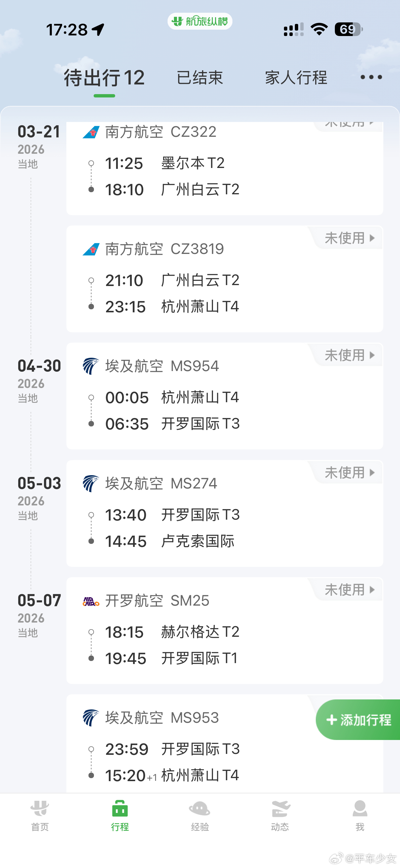Expand 未使用 status on flight SM25
This screenshot has width=400, height=868.
[x=349, y=590]
